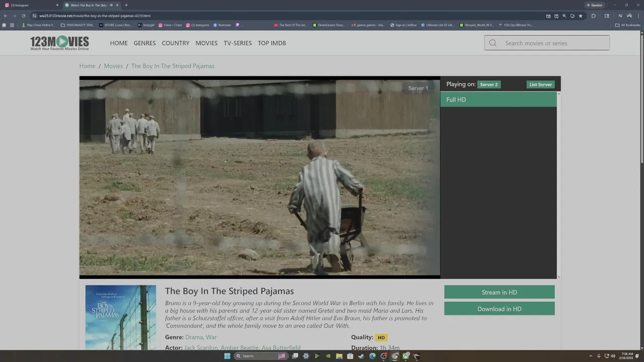Open the Play Chess Online bookmark
Image resolution: width=644 pixels, height=362 pixels.
tap(38, 25)
